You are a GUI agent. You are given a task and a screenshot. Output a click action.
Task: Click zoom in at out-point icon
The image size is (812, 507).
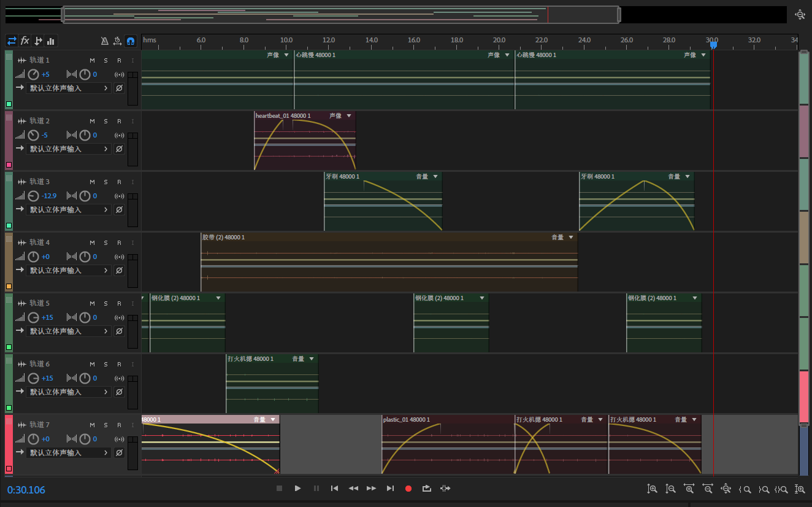[x=764, y=489]
